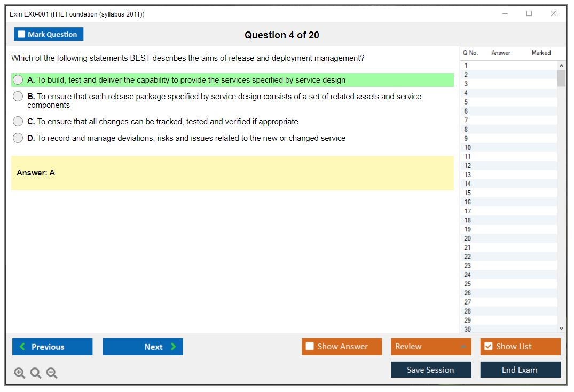Viewport: 574px width, 392px height.
Task: Maximize the exam window
Action: point(529,14)
